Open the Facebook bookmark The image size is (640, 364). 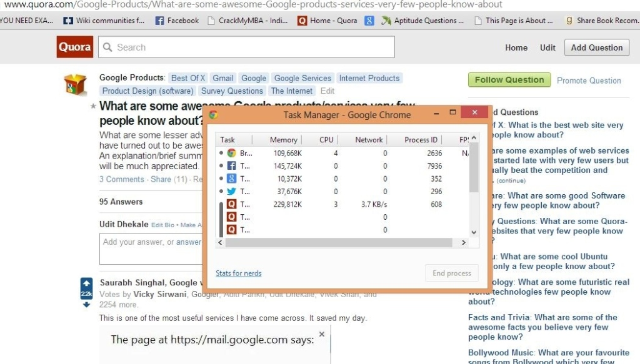tap(177, 21)
